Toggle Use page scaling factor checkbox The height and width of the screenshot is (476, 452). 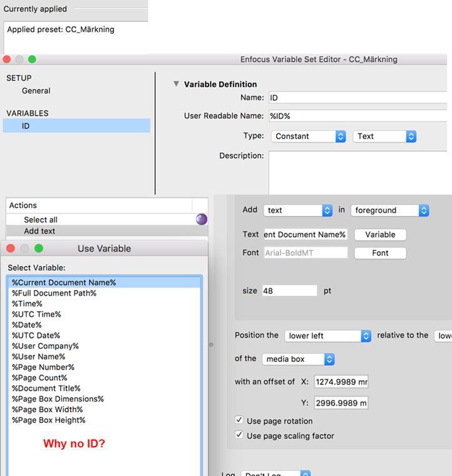tap(239, 435)
